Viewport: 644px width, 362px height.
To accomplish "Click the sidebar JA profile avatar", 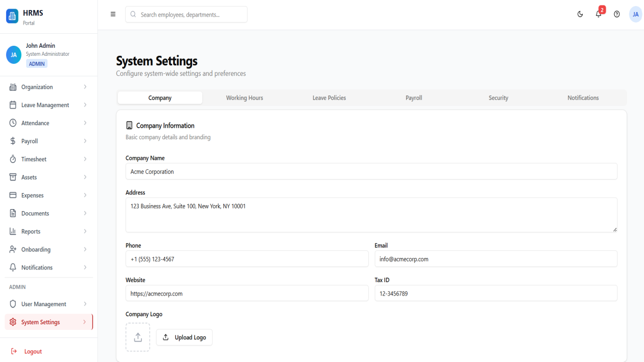I will 14,55.
